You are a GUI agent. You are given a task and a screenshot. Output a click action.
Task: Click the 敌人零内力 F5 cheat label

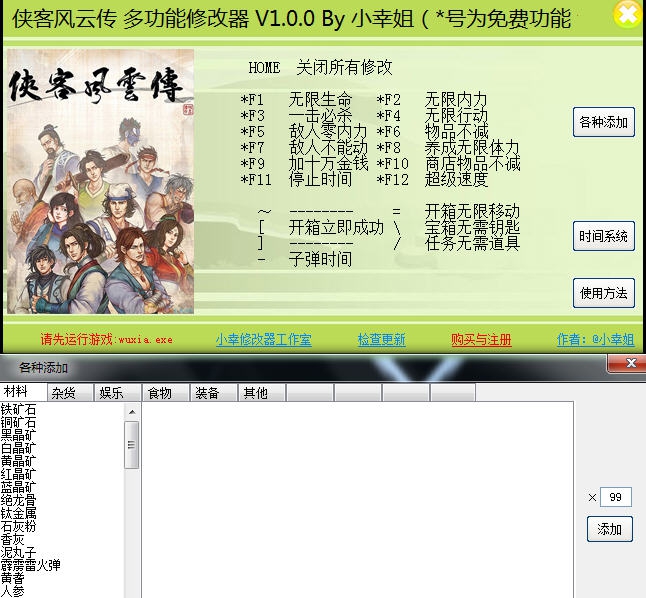coord(328,132)
